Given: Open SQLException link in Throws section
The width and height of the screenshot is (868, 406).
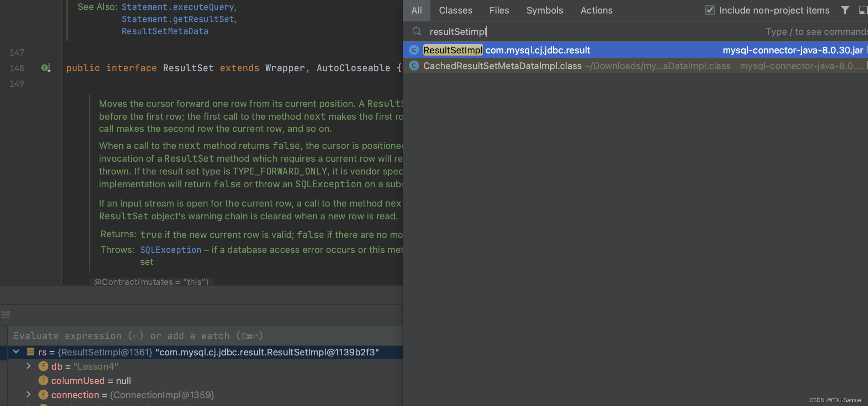Looking at the screenshot, I should click(171, 250).
